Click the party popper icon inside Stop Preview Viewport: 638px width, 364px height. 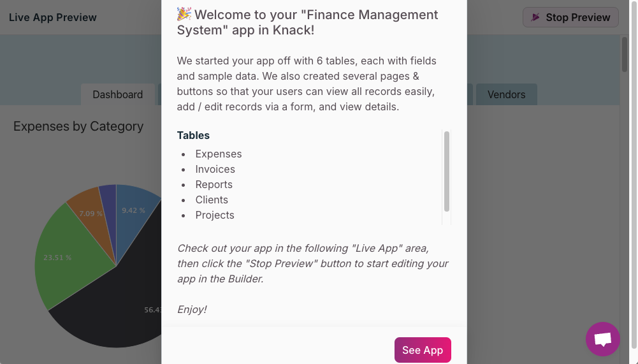click(x=535, y=17)
